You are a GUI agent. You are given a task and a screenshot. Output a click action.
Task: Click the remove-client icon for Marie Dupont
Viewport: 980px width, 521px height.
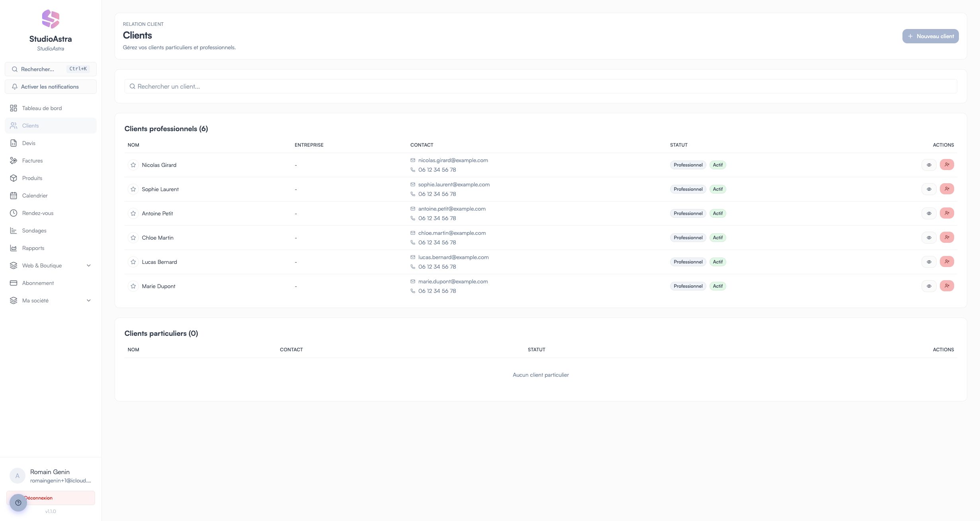click(x=947, y=286)
